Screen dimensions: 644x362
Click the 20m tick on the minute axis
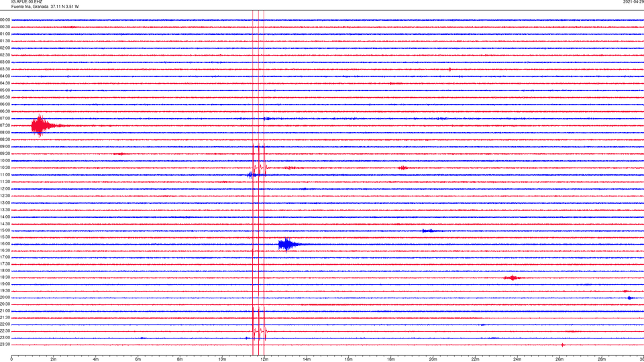433,359
